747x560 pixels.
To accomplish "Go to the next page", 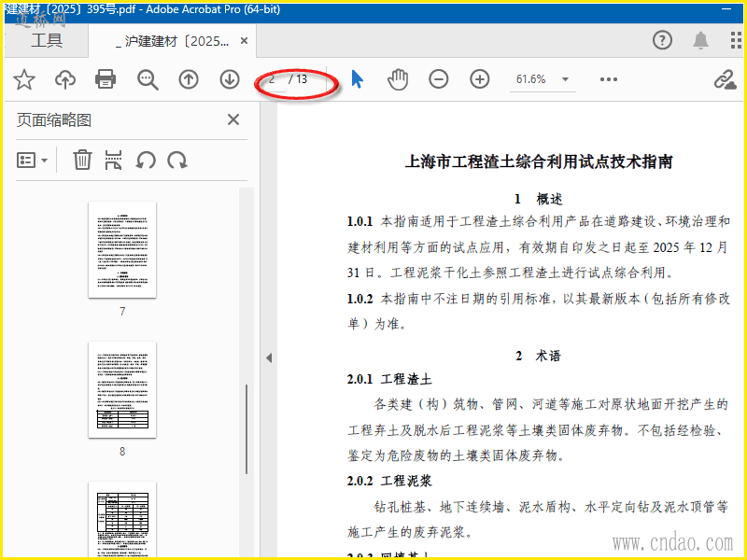I will pyautogui.click(x=230, y=79).
